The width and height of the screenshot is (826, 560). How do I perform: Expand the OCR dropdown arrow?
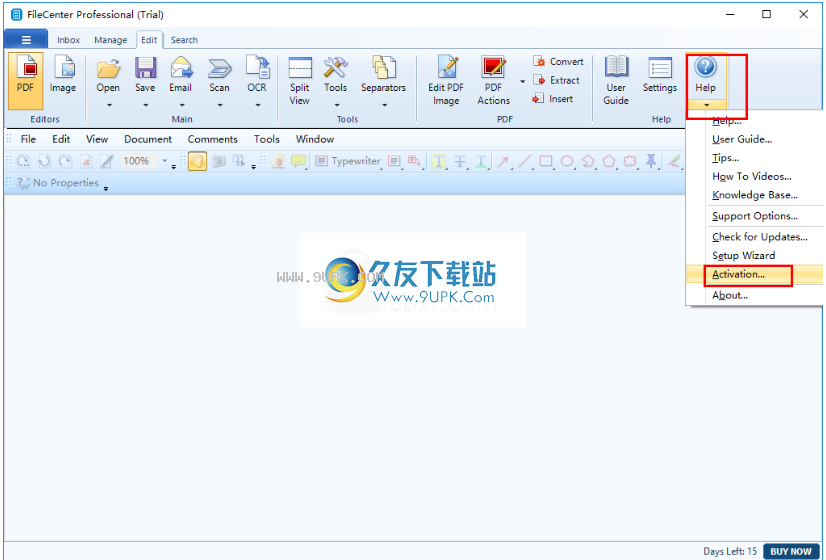click(258, 105)
